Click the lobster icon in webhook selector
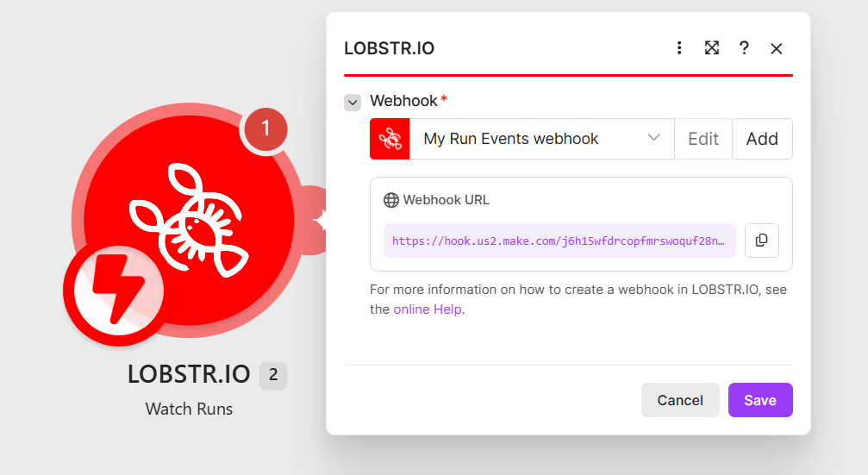 coord(390,139)
